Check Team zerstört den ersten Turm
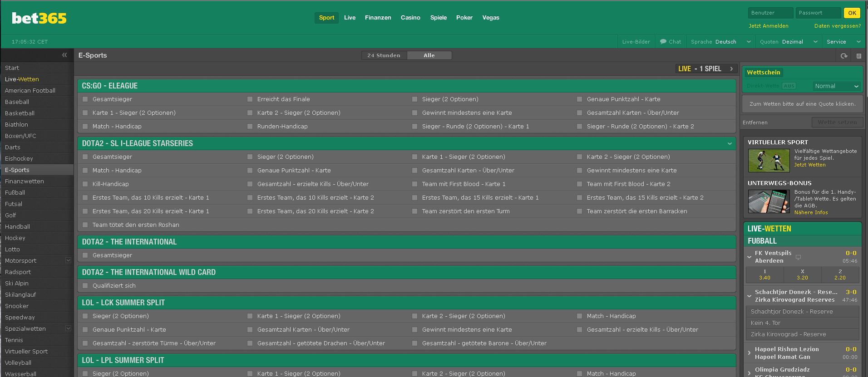The image size is (868, 377). pyautogui.click(x=414, y=211)
